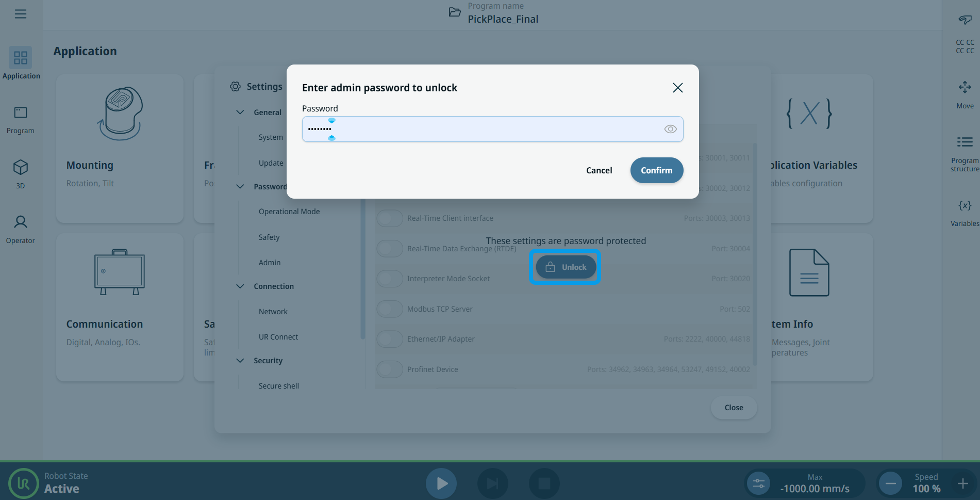
Task: Open the hamburger menu icon
Action: pyautogui.click(x=21, y=14)
